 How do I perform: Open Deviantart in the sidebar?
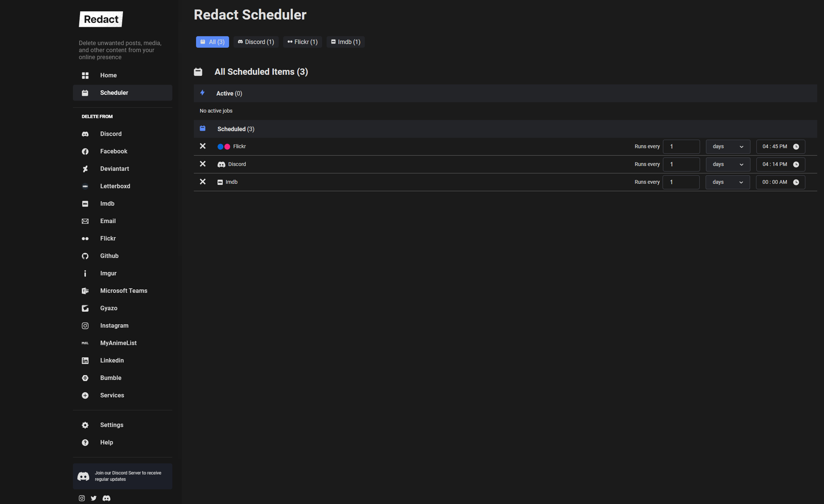coord(114,169)
